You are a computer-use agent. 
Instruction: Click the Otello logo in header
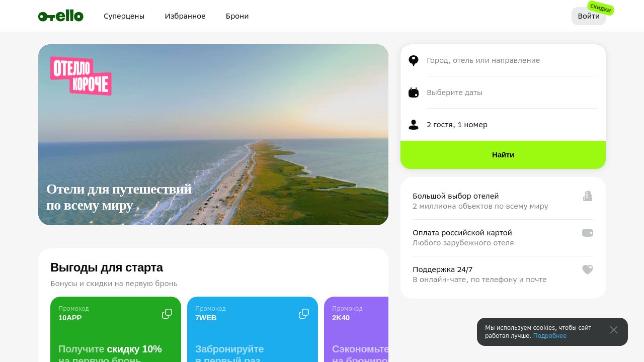tap(61, 16)
